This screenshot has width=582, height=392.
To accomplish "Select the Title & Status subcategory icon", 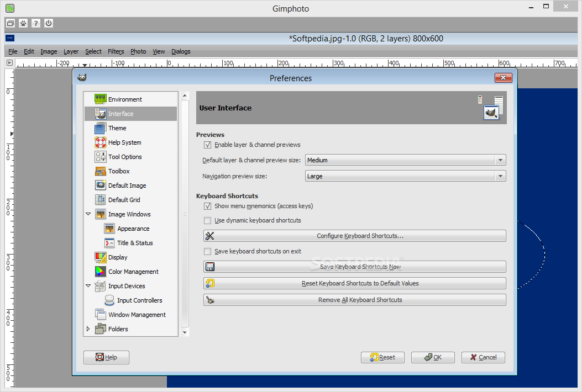I will coord(109,243).
